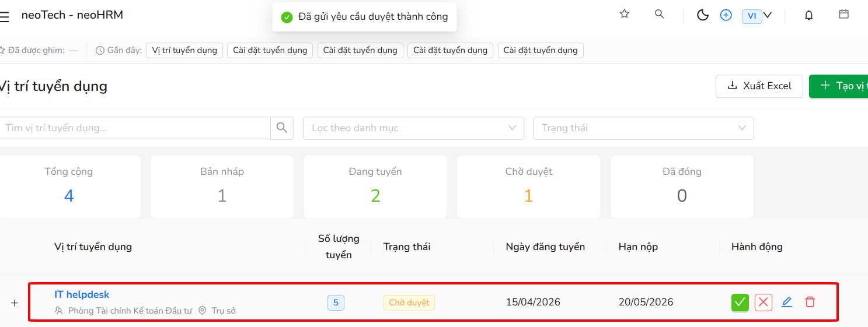
Task: Click the Vị trí tuyển dụng column header
Action: pos(93,247)
